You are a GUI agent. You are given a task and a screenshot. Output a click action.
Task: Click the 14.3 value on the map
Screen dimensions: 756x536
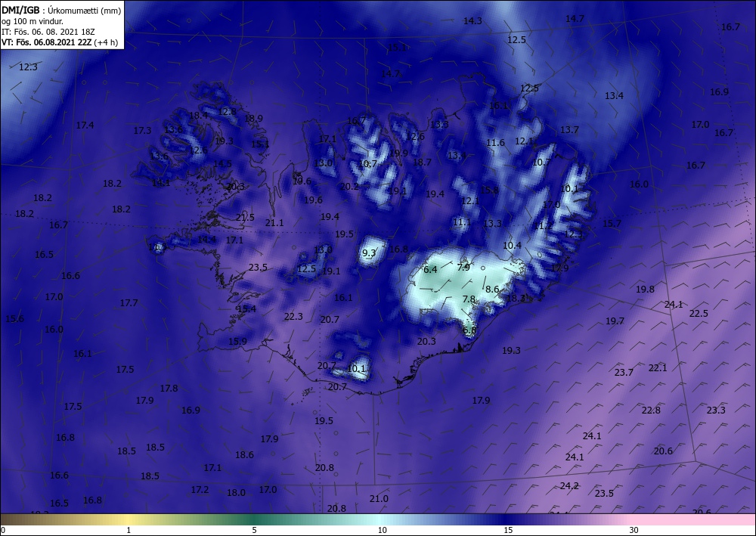(x=472, y=20)
